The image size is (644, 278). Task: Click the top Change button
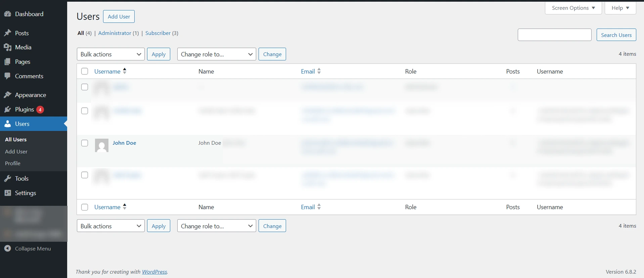(272, 54)
